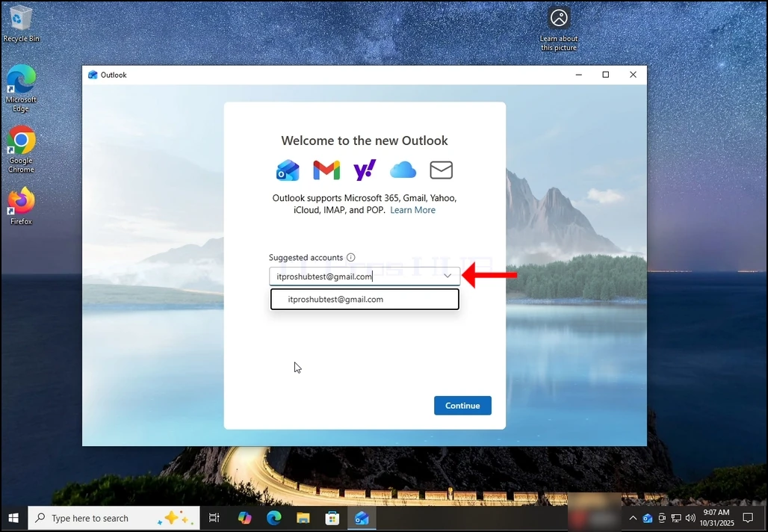This screenshot has width=768, height=532.
Task: Click the Outlook icon in system tray
Action: tap(647, 519)
